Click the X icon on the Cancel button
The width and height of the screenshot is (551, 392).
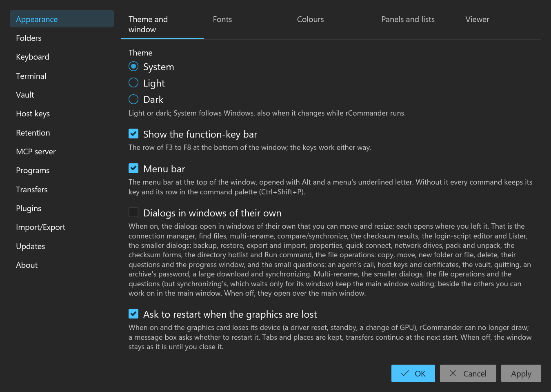coord(453,373)
